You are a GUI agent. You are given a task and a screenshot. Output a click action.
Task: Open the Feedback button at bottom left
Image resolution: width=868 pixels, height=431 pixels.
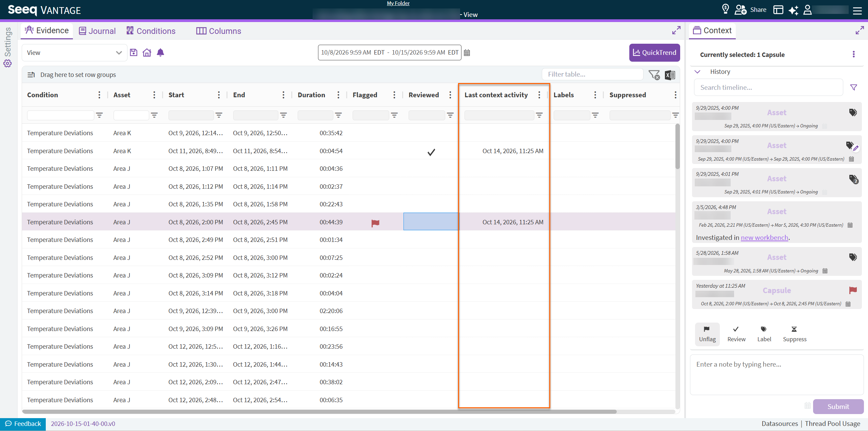coord(23,424)
